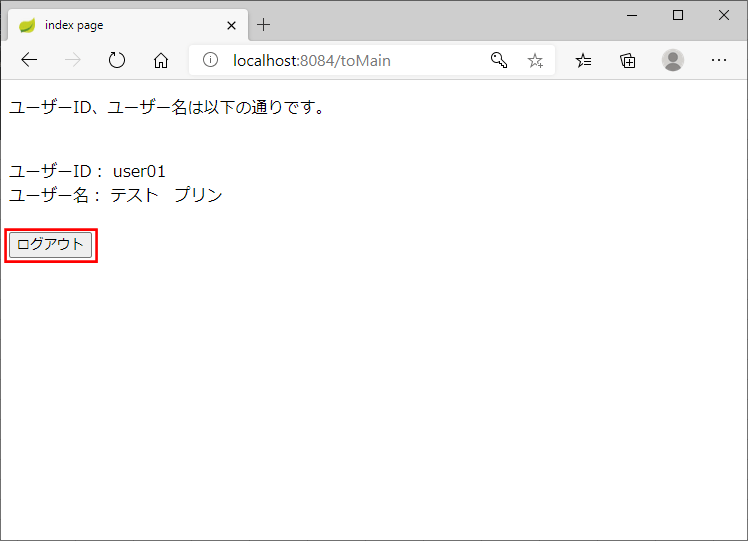Go to the browser home page

161,61
